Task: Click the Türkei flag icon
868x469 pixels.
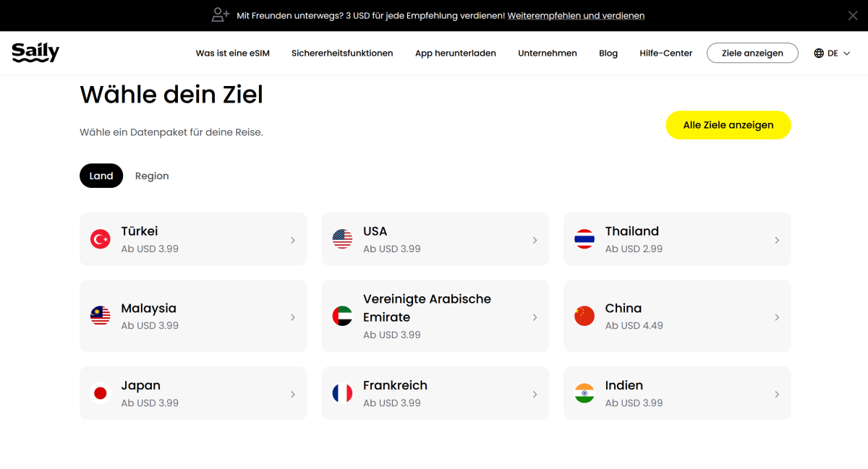Action: click(x=100, y=239)
